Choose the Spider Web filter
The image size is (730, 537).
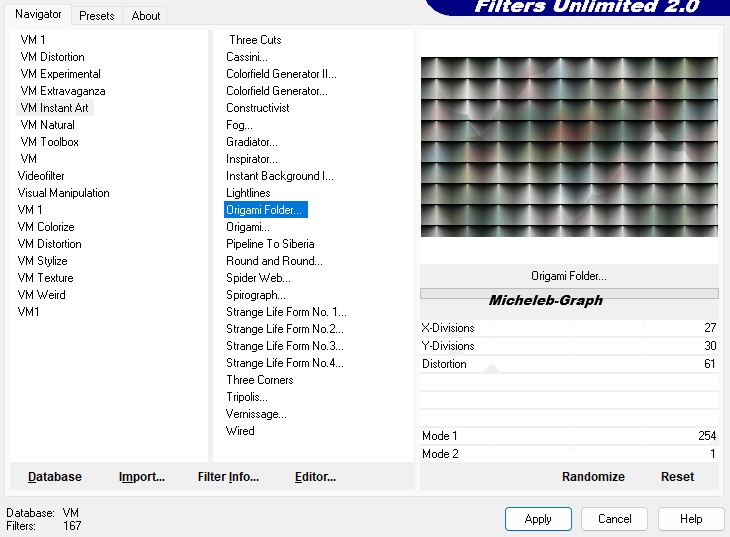coord(258,278)
